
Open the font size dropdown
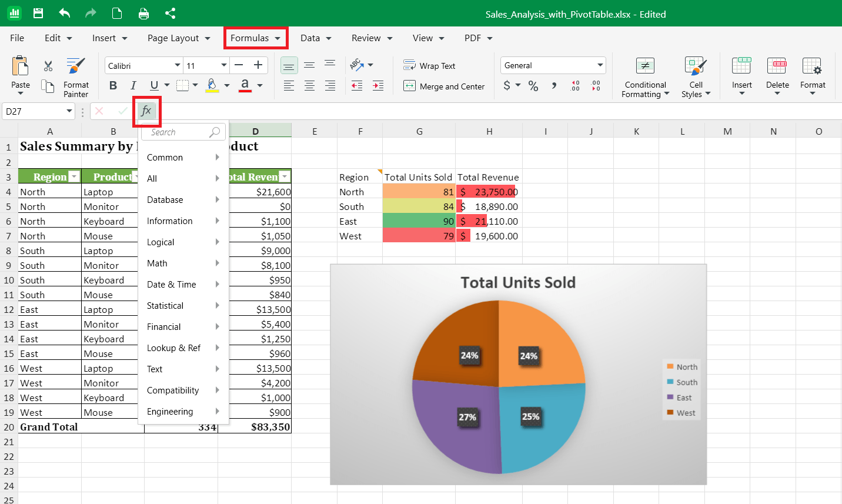223,65
